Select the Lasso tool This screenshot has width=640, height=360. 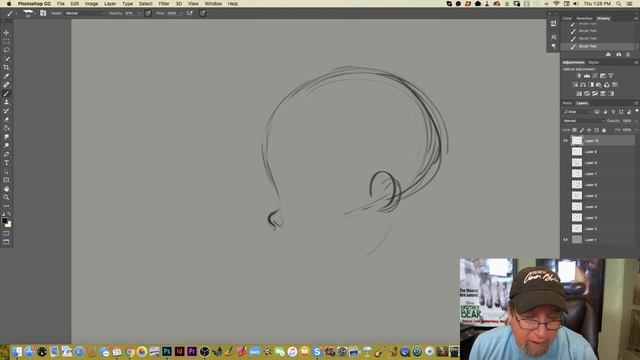[x=6, y=50]
